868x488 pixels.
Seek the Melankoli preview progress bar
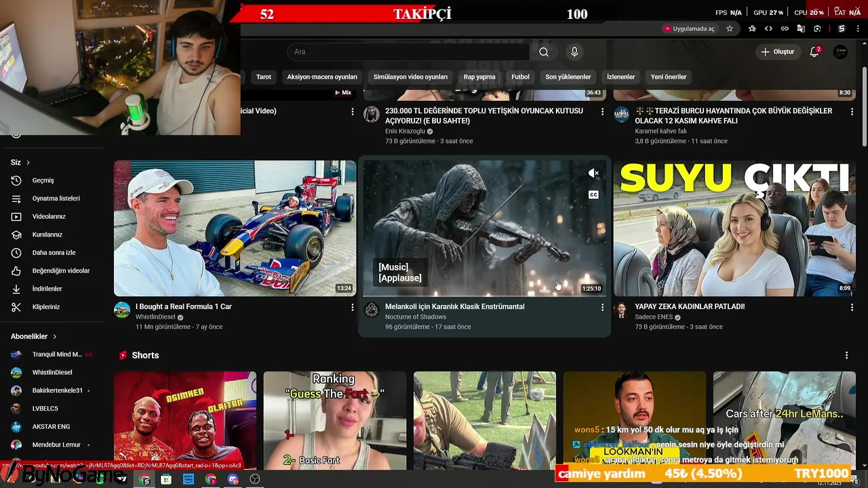[x=484, y=296]
